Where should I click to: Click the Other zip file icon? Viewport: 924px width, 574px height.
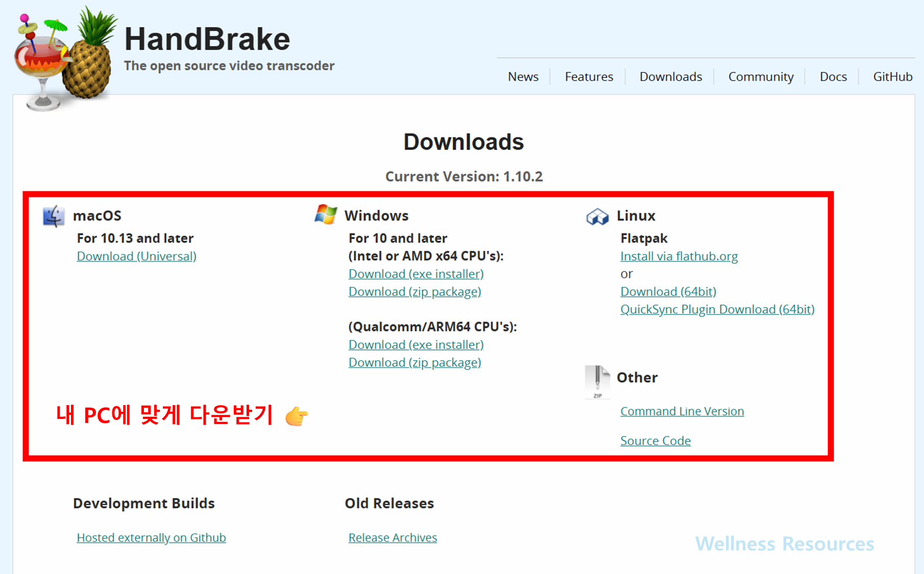pos(597,382)
